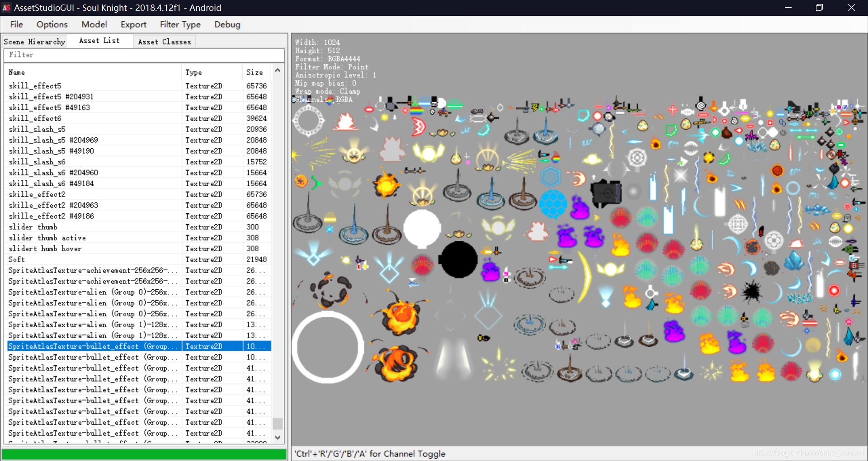Select the Soft texture asset

pos(139,259)
